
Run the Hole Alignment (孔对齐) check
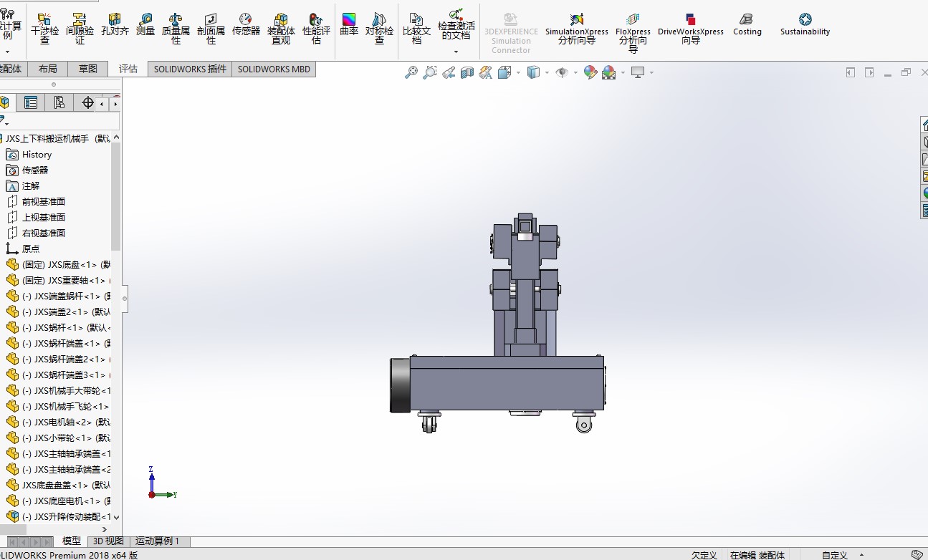coord(115,25)
